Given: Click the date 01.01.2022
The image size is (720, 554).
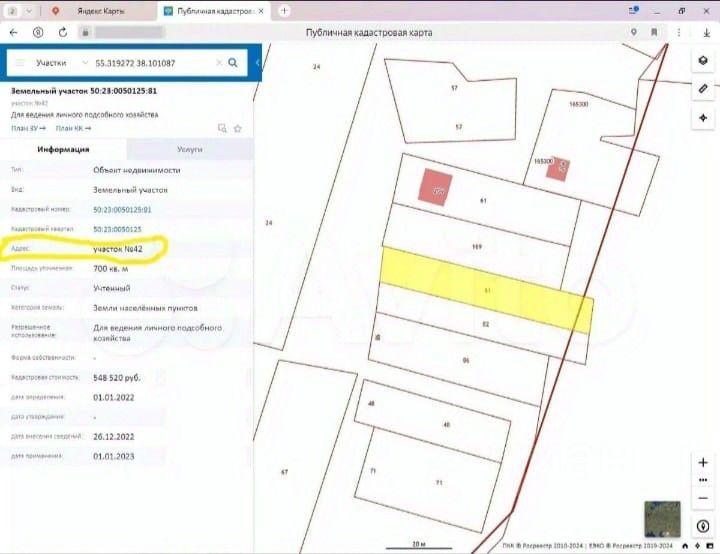Looking at the screenshot, I should pyautogui.click(x=113, y=398).
